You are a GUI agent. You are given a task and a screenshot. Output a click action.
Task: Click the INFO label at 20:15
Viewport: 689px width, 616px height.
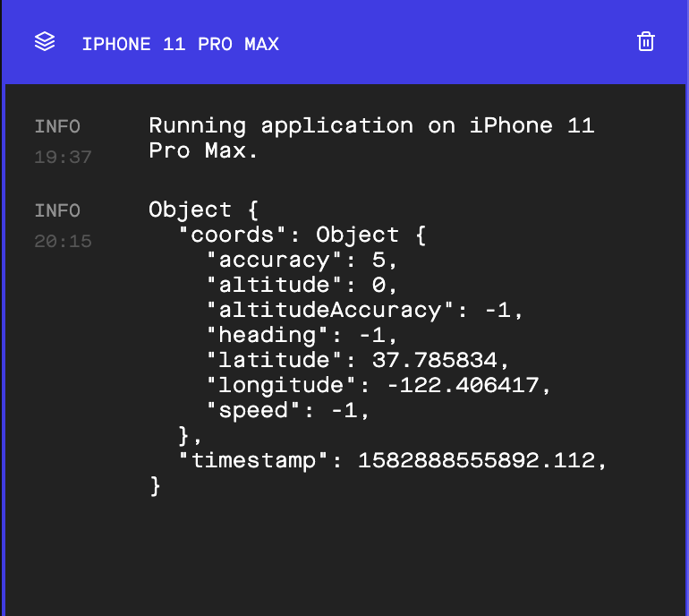click(x=57, y=210)
